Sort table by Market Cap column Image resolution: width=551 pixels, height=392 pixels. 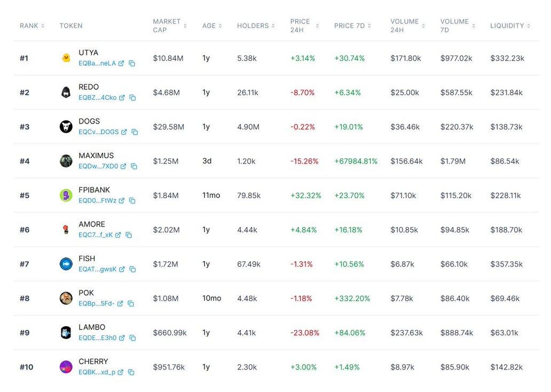(x=170, y=26)
